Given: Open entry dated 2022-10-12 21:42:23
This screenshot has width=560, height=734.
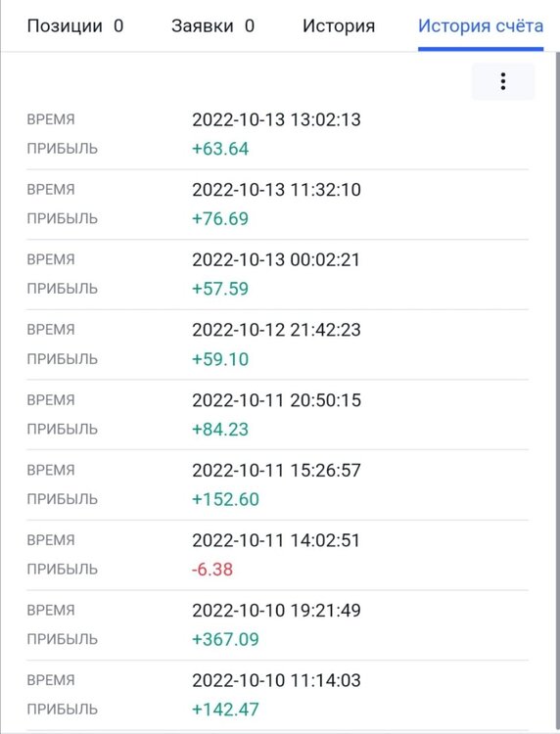Looking at the screenshot, I should (277, 344).
